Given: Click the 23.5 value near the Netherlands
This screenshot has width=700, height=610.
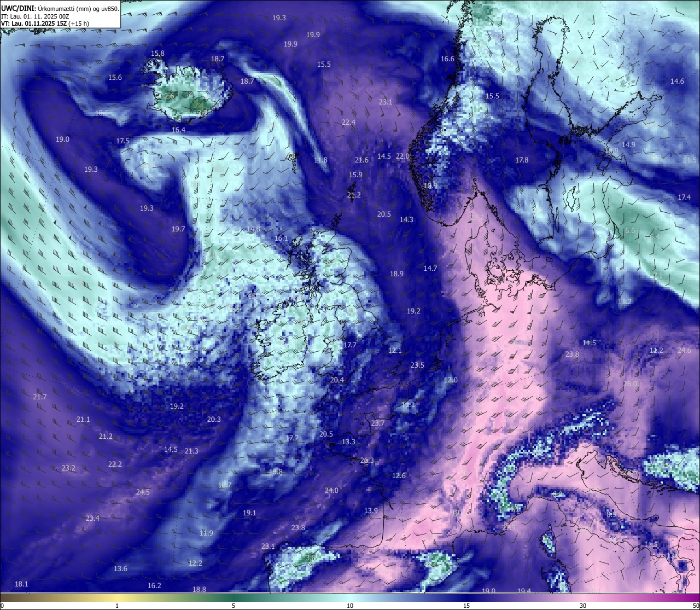Looking at the screenshot, I should [417, 365].
